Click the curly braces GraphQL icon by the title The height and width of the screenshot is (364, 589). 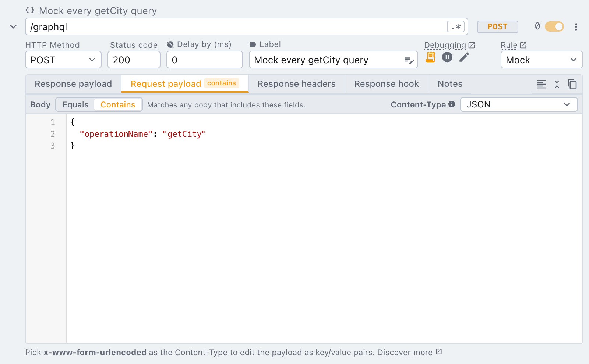click(x=30, y=10)
